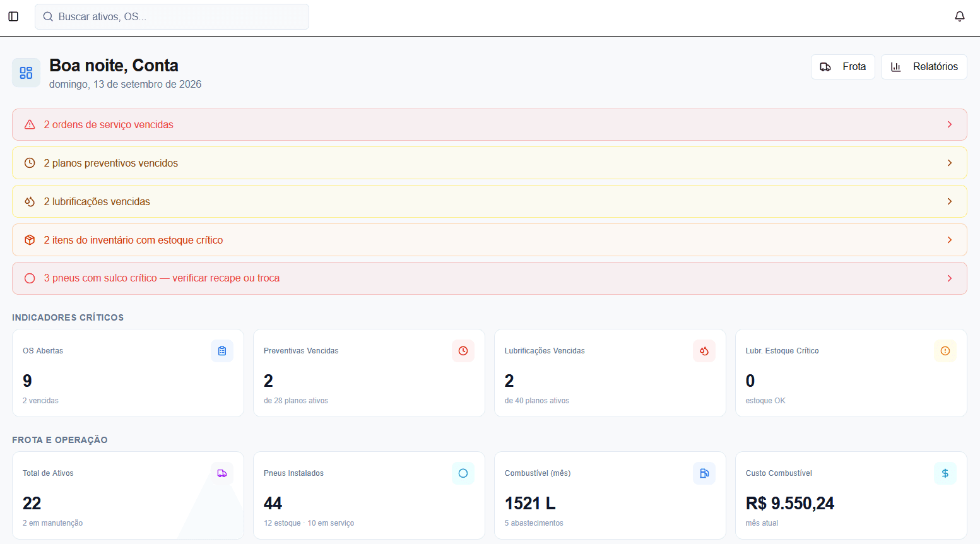Viewport: 980px width, 544px height.
Task: Open the Relatórios button
Action: (924, 67)
